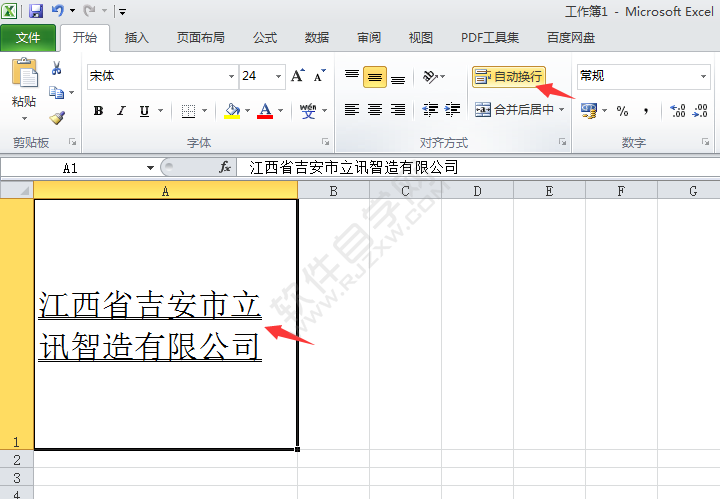Apply fill color paint bucket

coord(232,111)
